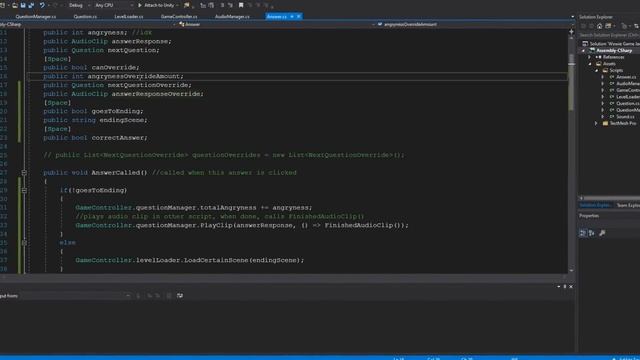
Task: Click the Output panel word wrap icon
Action: coord(180,296)
